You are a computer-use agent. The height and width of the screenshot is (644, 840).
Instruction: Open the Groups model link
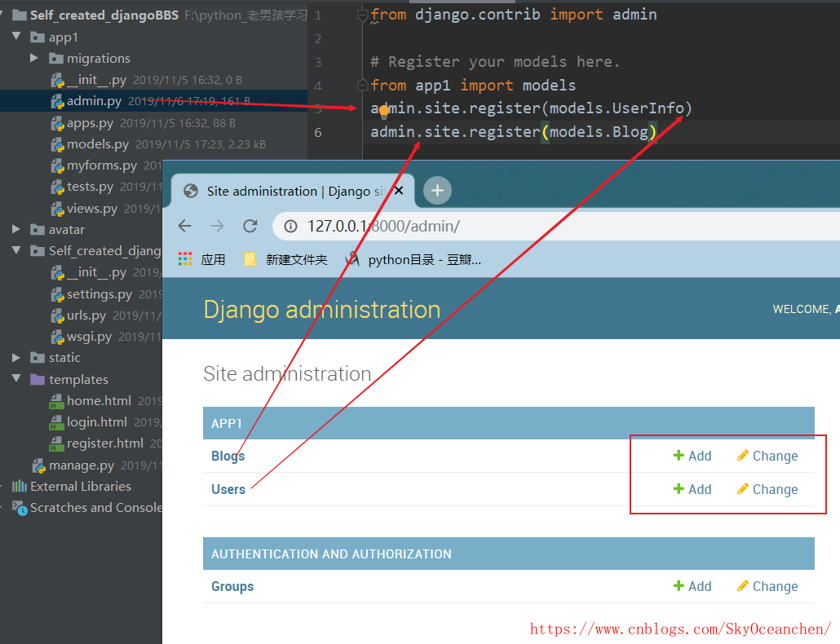point(232,586)
